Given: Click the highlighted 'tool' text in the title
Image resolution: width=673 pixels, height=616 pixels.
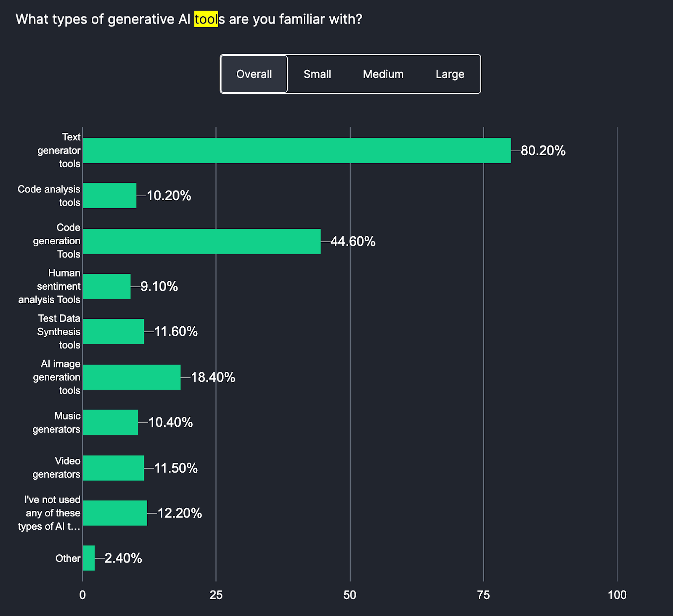Looking at the screenshot, I should [205, 19].
